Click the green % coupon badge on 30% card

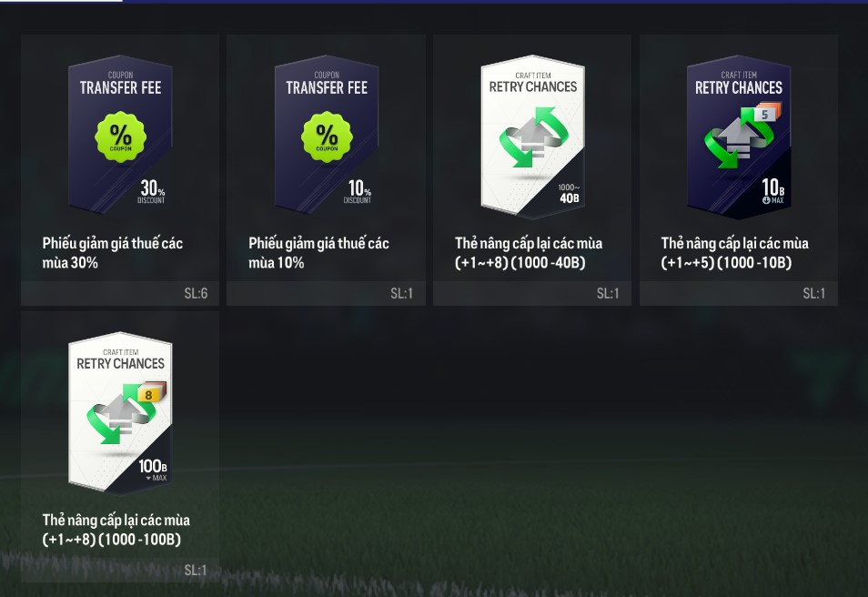(120, 137)
